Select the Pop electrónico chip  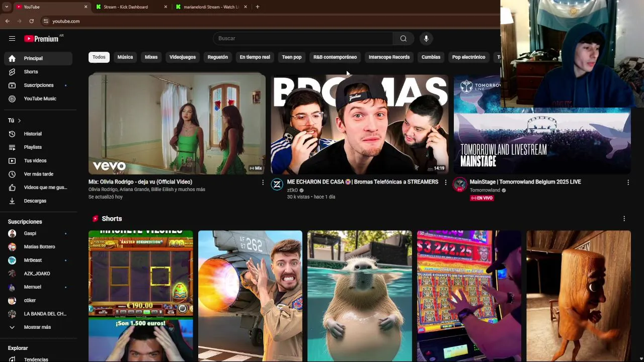(469, 57)
